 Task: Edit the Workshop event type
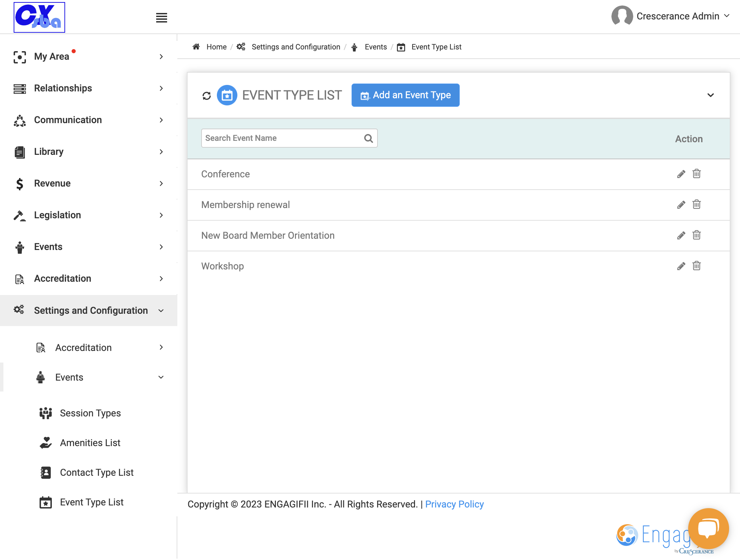[x=681, y=266]
